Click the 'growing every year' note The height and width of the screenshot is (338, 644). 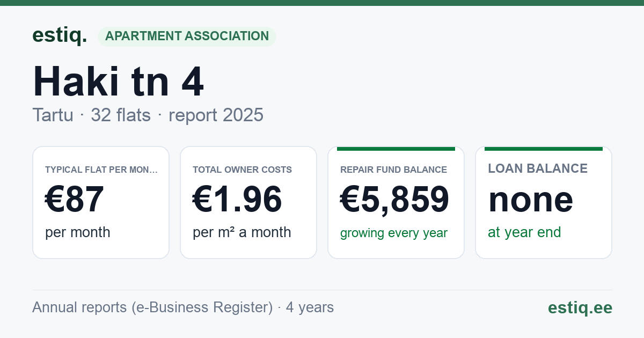click(x=394, y=233)
